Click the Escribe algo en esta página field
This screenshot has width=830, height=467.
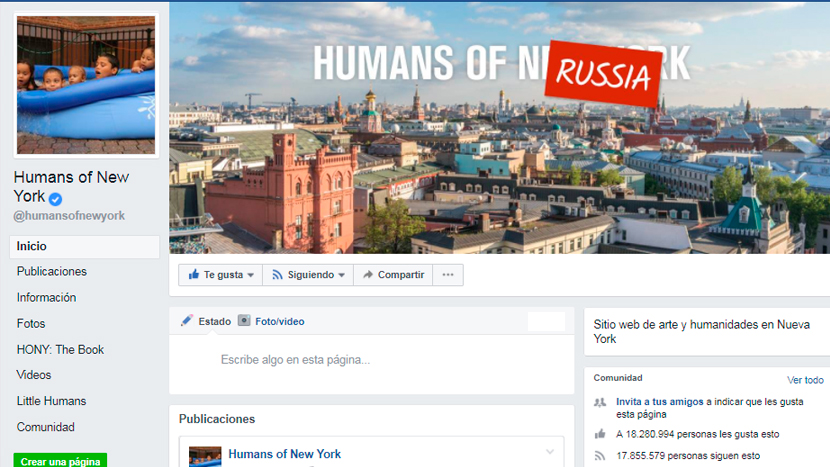(x=372, y=360)
